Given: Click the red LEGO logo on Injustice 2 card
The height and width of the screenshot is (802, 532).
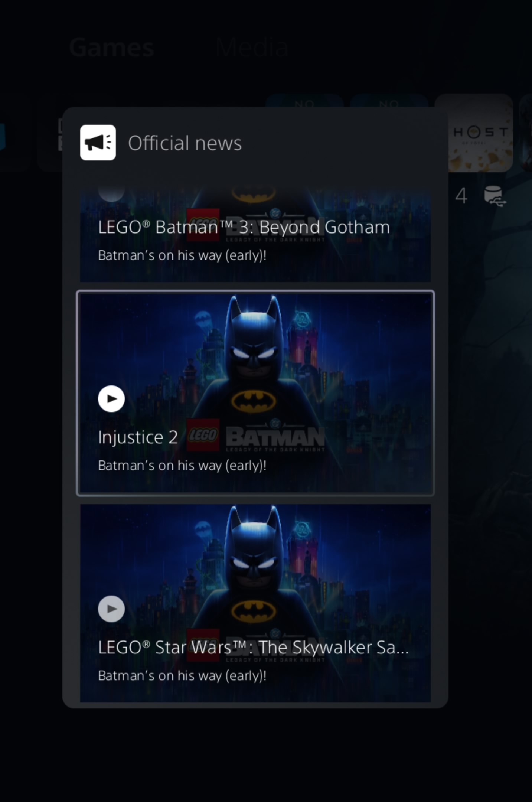Looking at the screenshot, I should pyautogui.click(x=203, y=435).
